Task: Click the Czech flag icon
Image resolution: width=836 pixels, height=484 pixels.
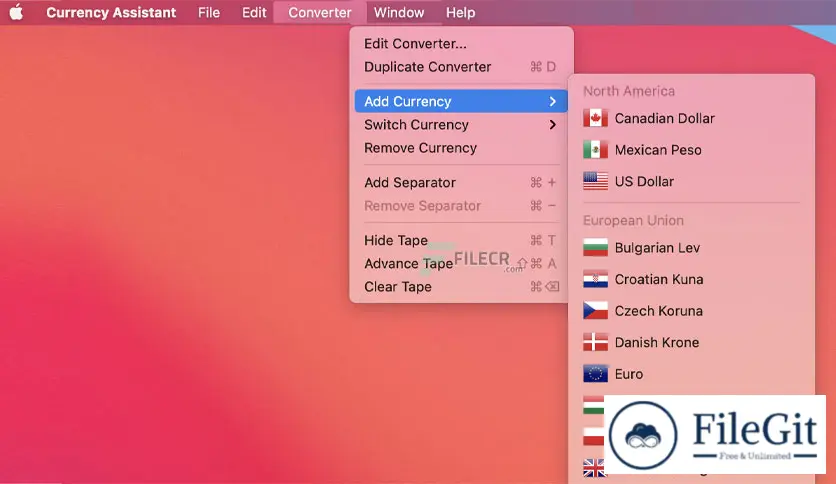Action: coord(595,311)
